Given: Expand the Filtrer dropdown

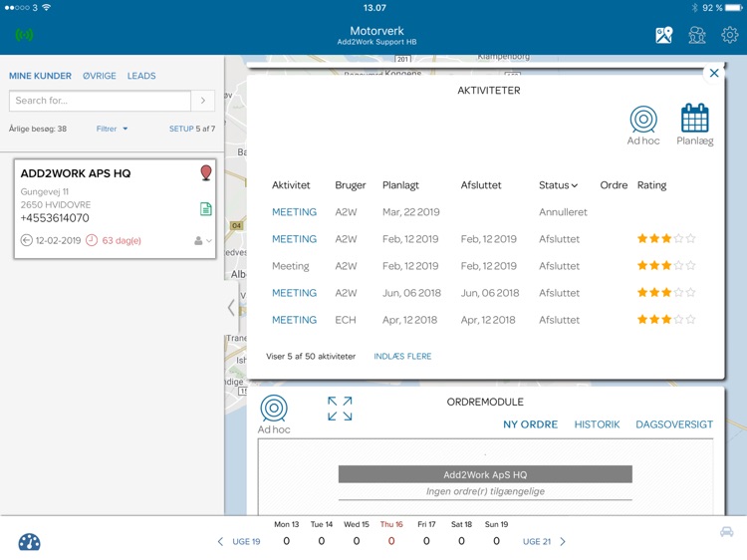Looking at the screenshot, I should pyautogui.click(x=112, y=129).
